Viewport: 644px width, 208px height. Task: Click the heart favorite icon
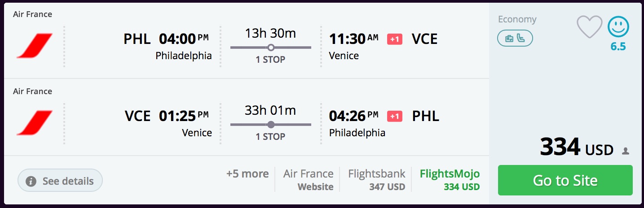coord(589,26)
